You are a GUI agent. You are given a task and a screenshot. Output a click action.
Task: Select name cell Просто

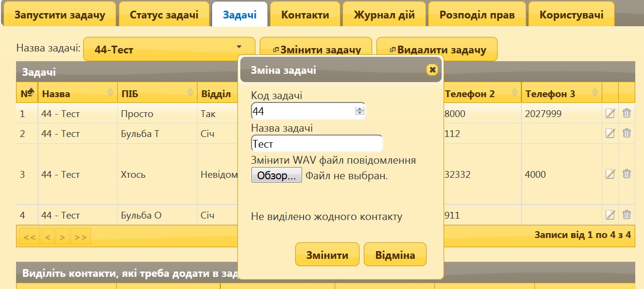click(157, 114)
